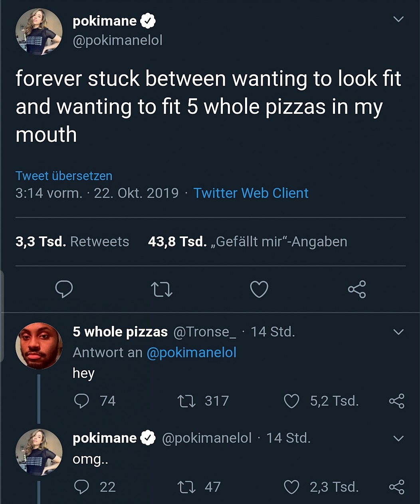Image resolution: width=420 pixels, height=504 pixels.
Task: Open the Twitter Web Client link
Action: [x=251, y=193]
